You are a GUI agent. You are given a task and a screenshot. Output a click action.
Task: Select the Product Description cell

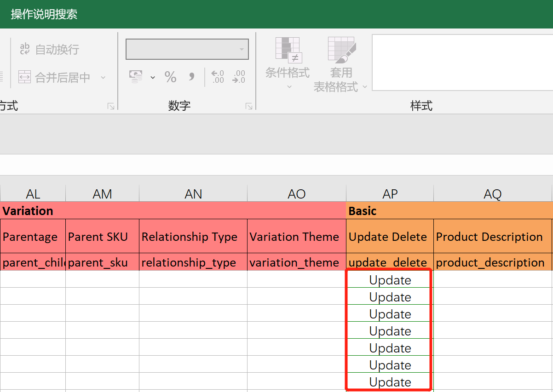(493, 236)
